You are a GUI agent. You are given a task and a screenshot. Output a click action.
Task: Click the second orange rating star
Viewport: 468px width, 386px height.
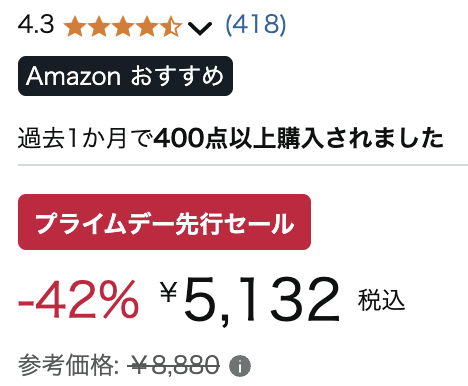pos(99,26)
